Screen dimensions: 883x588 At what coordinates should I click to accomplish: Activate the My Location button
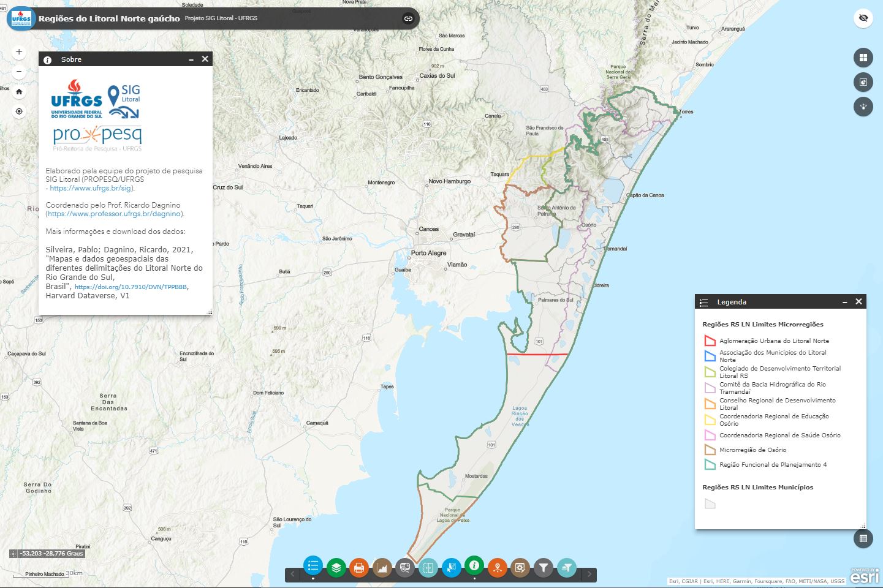[19, 111]
